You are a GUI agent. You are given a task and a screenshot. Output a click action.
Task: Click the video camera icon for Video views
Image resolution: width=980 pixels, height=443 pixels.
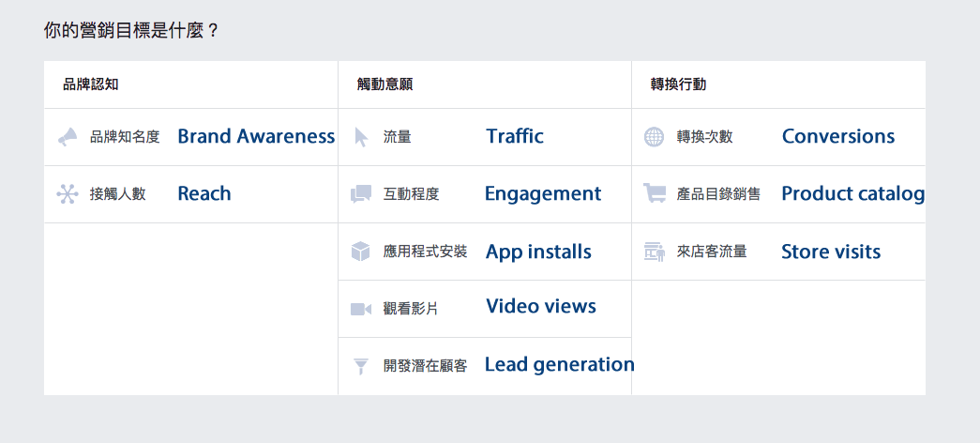coord(361,309)
